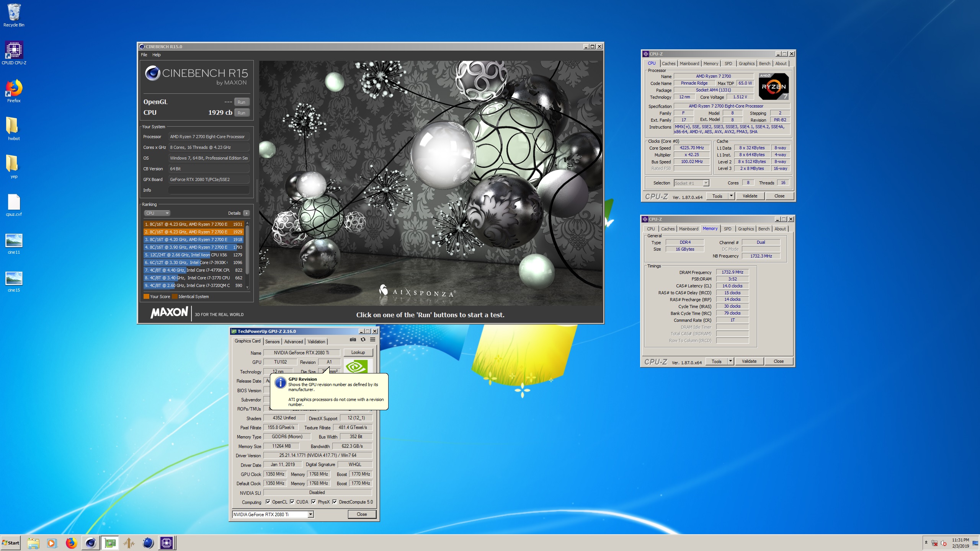980x551 pixels.
Task: Select the cine15 image file icon
Action: coord(14,281)
